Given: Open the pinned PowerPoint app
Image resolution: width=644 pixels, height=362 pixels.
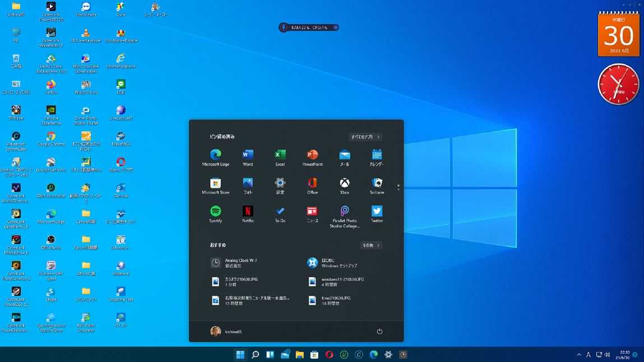Looking at the screenshot, I should (312, 155).
